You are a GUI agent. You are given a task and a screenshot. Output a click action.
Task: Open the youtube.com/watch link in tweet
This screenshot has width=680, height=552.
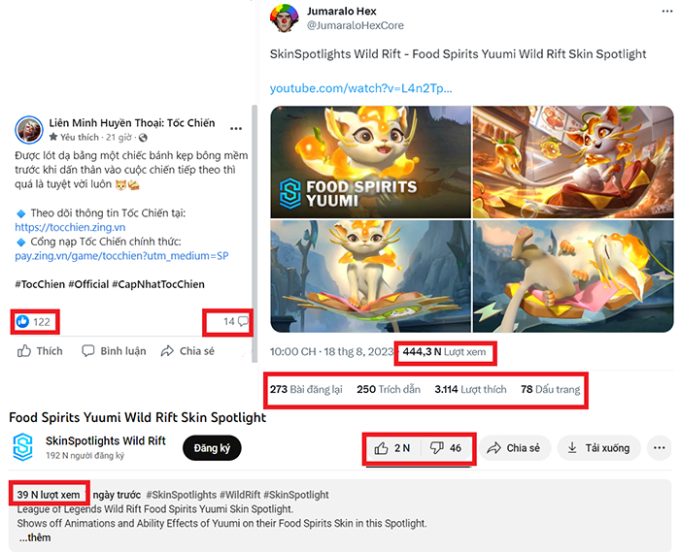pos(361,88)
